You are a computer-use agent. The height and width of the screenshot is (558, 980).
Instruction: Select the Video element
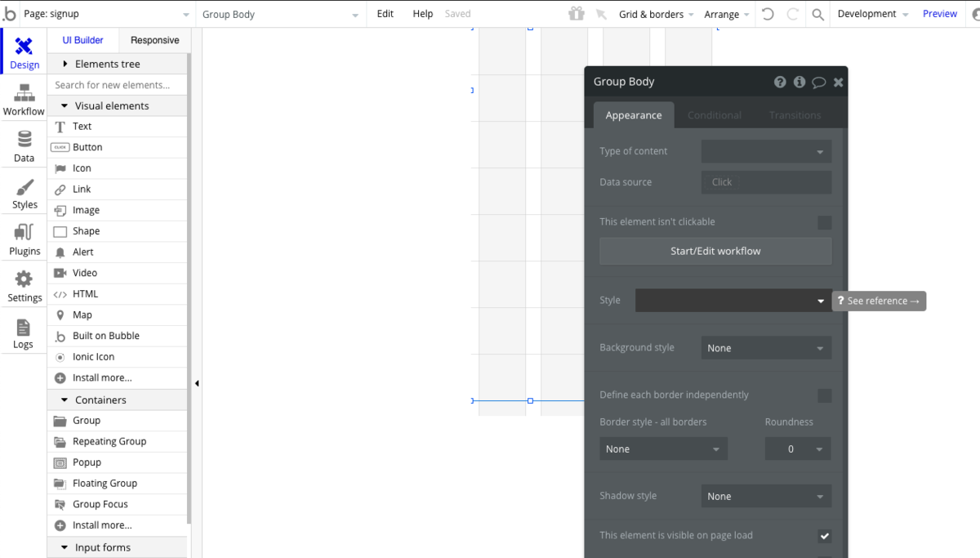pos(118,273)
